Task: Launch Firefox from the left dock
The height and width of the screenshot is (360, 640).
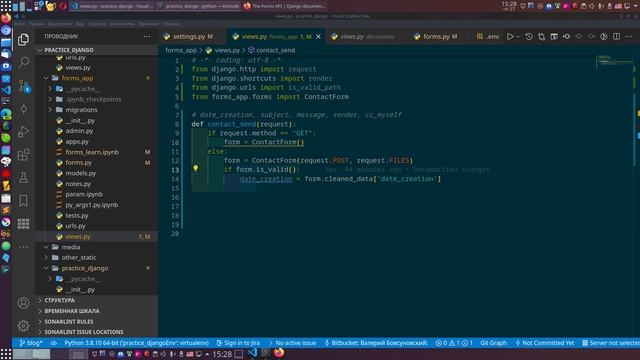Action: pos(6,18)
